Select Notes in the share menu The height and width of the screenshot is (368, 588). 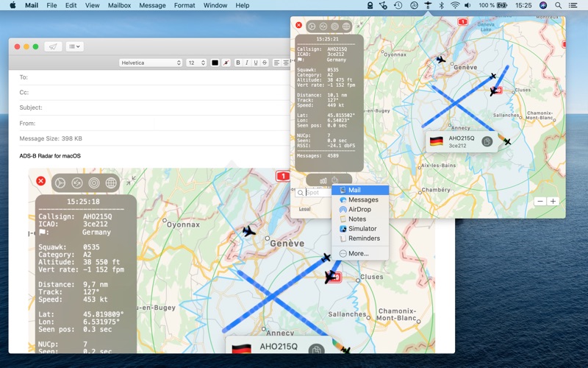point(360,219)
